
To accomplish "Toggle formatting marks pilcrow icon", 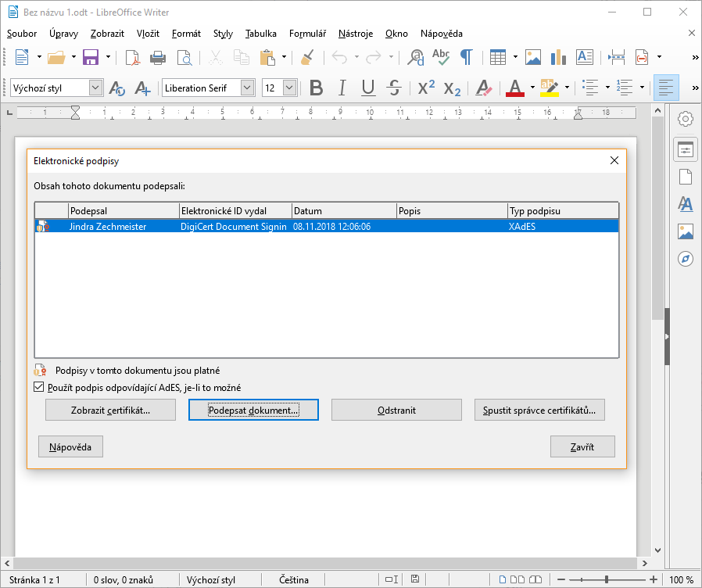I will 467,57.
